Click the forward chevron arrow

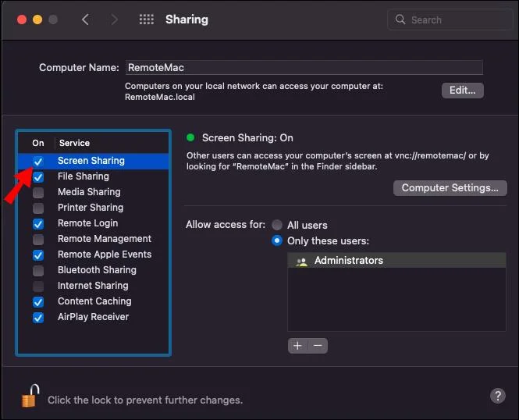[114, 20]
